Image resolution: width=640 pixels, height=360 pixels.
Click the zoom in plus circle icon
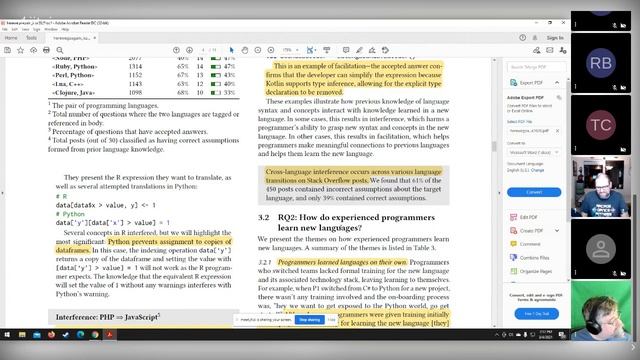271,50
